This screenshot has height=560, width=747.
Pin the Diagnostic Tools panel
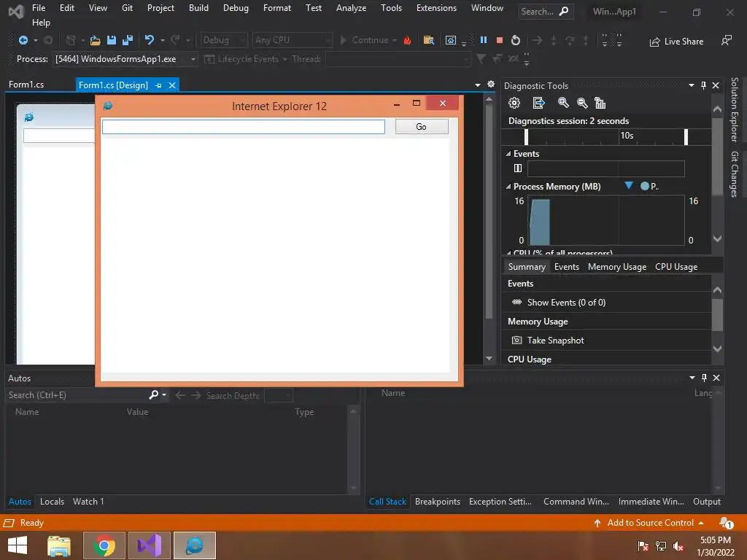pyautogui.click(x=703, y=85)
